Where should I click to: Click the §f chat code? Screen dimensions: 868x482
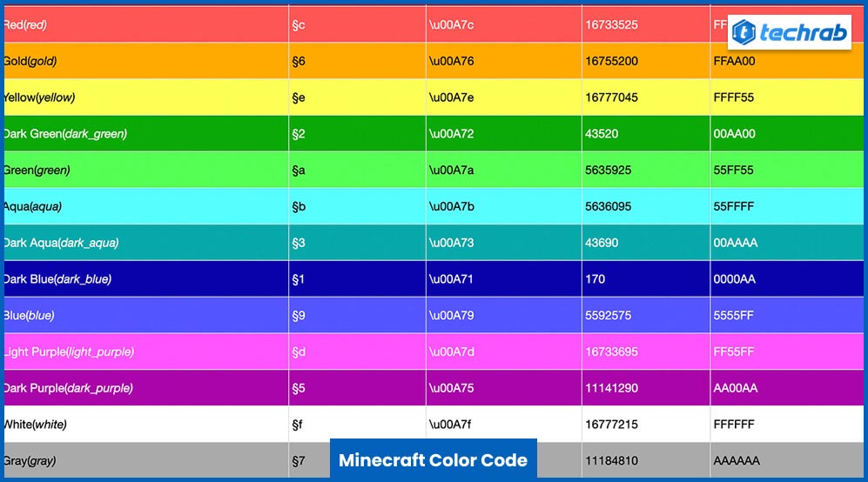pyautogui.click(x=297, y=425)
